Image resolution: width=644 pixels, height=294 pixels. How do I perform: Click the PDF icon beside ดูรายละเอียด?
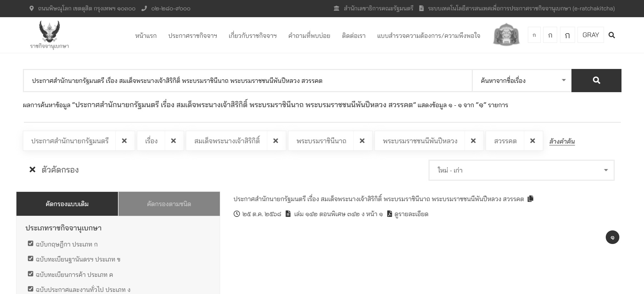390,214
